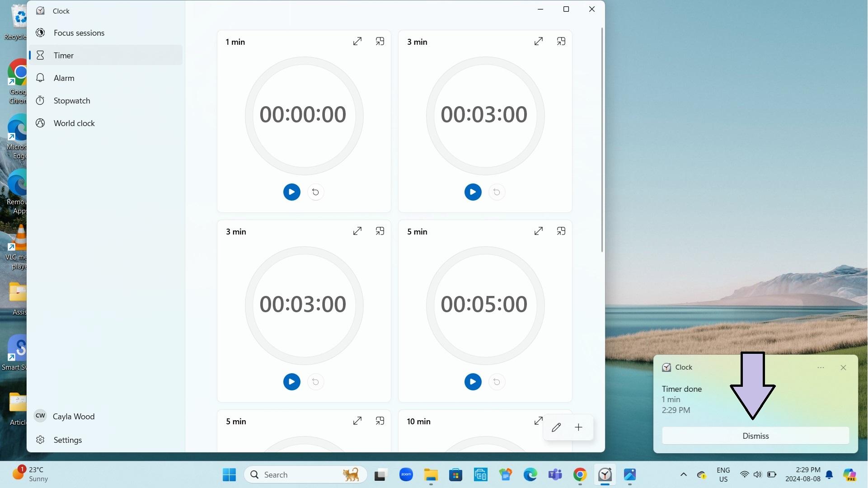Switch ENG US input language
The width and height of the screenshot is (868, 488).
pyautogui.click(x=723, y=475)
